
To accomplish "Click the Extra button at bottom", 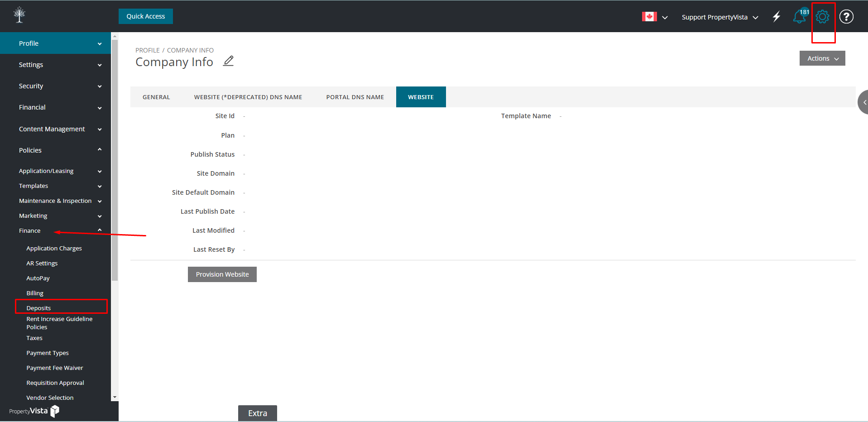I will click(x=258, y=413).
